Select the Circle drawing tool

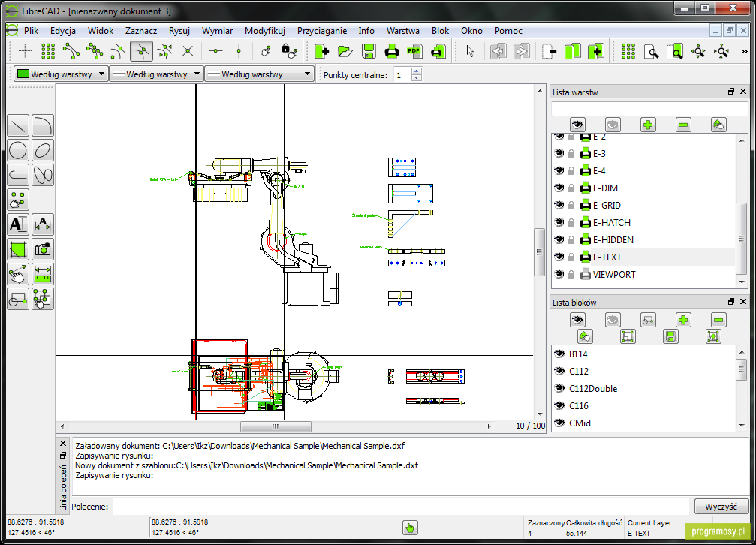pyautogui.click(x=18, y=150)
